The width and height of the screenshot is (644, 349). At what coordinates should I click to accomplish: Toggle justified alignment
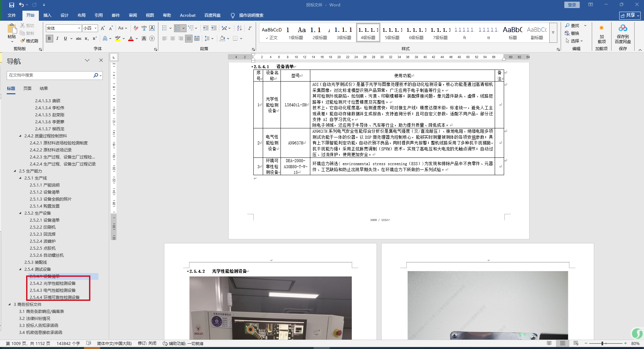(x=189, y=38)
